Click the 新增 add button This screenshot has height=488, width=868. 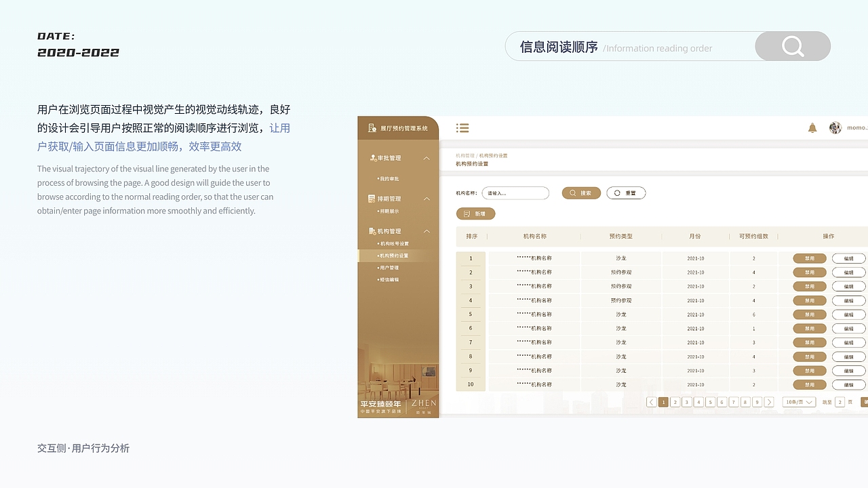[x=475, y=213]
